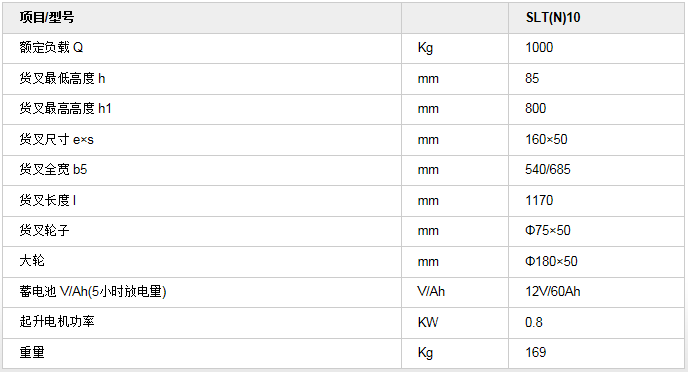Click the 项目/型号 header cell
Screen dimensions: 688x372
[x=202, y=18]
